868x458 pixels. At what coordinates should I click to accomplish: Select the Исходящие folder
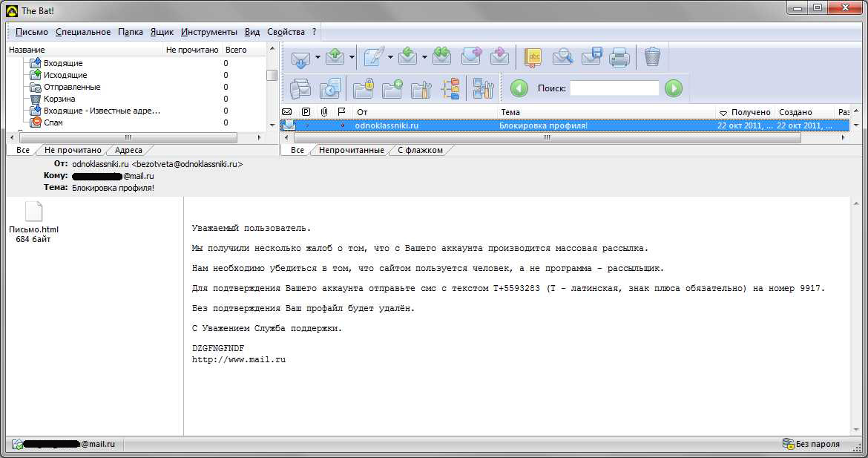coord(65,75)
